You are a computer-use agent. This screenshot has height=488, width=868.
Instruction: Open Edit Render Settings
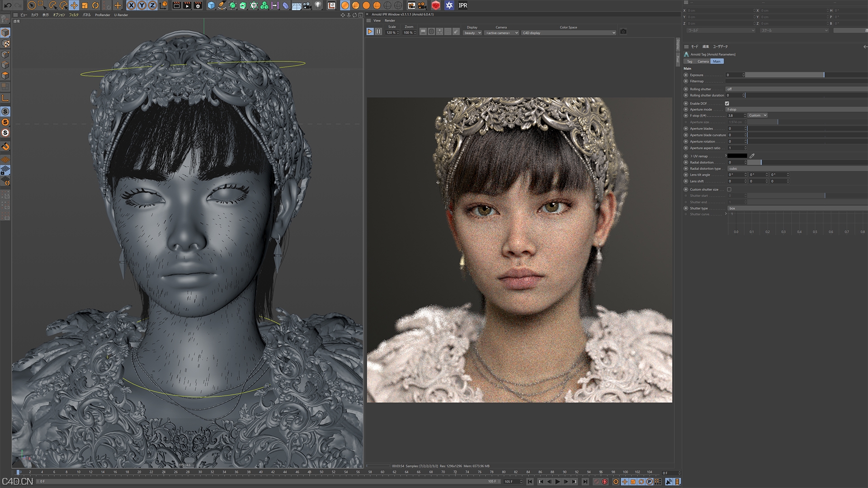[x=198, y=5]
